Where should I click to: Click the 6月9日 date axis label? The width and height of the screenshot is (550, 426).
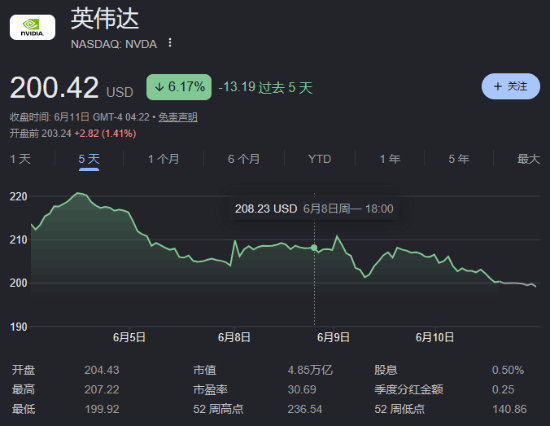click(x=333, y=337)
